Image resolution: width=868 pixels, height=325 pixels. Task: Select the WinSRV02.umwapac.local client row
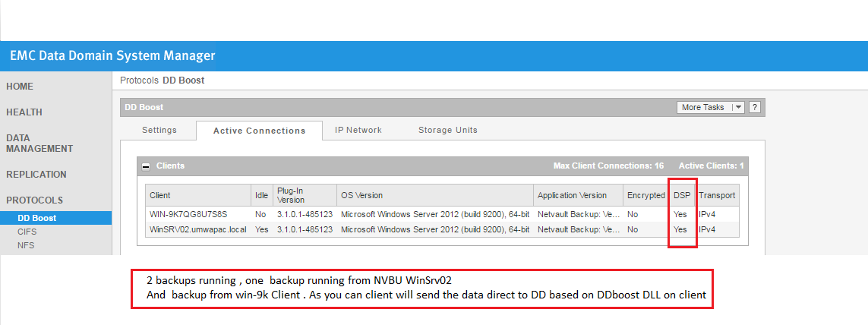442,229
